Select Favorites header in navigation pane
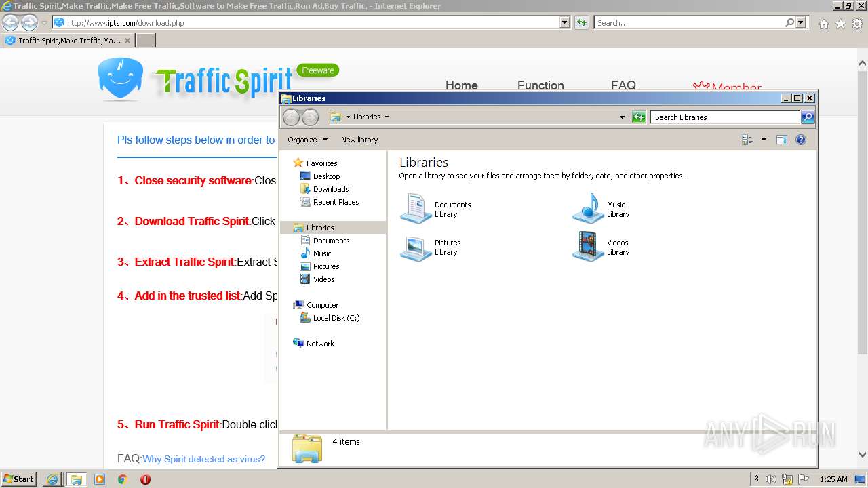The width and height of the screenshot is (868, 488). 321,163
